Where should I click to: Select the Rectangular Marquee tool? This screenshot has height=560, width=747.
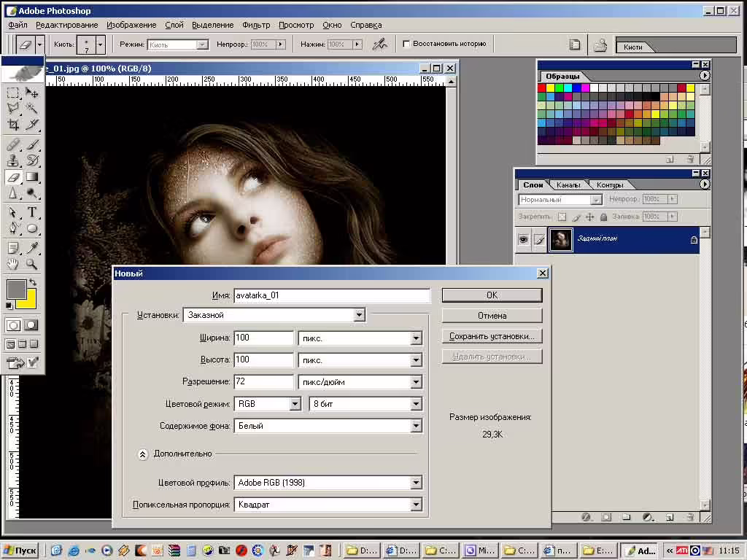(x=13, y=93)
